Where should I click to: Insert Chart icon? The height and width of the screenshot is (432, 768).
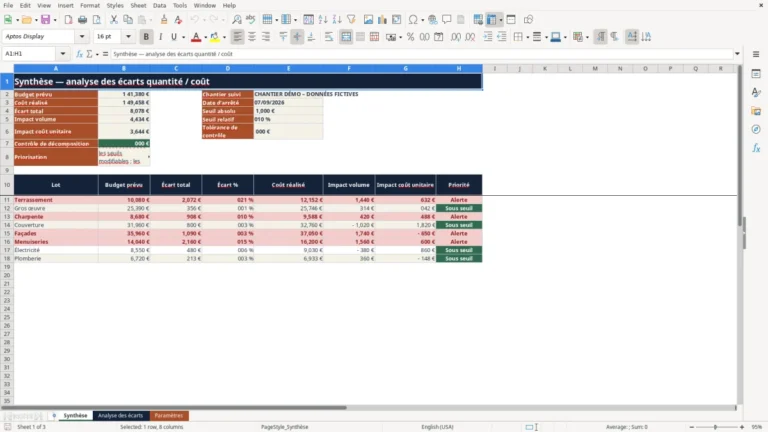[x=383, y=20]
